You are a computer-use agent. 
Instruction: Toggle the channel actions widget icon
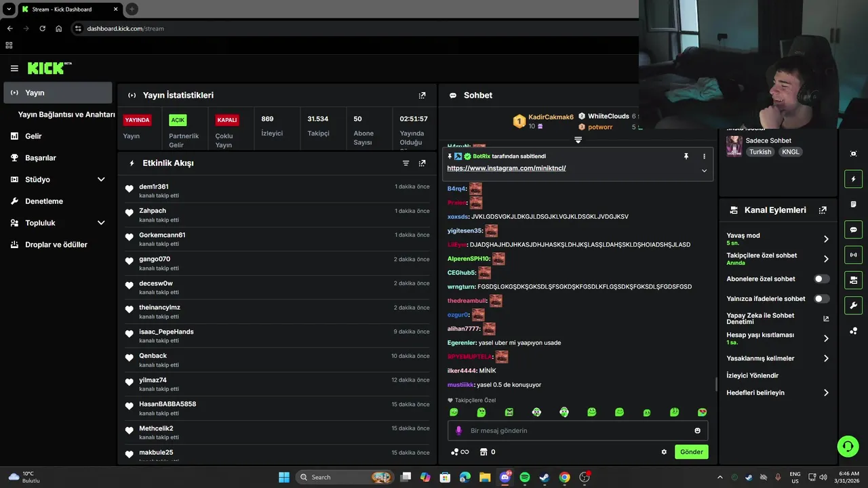853,280
